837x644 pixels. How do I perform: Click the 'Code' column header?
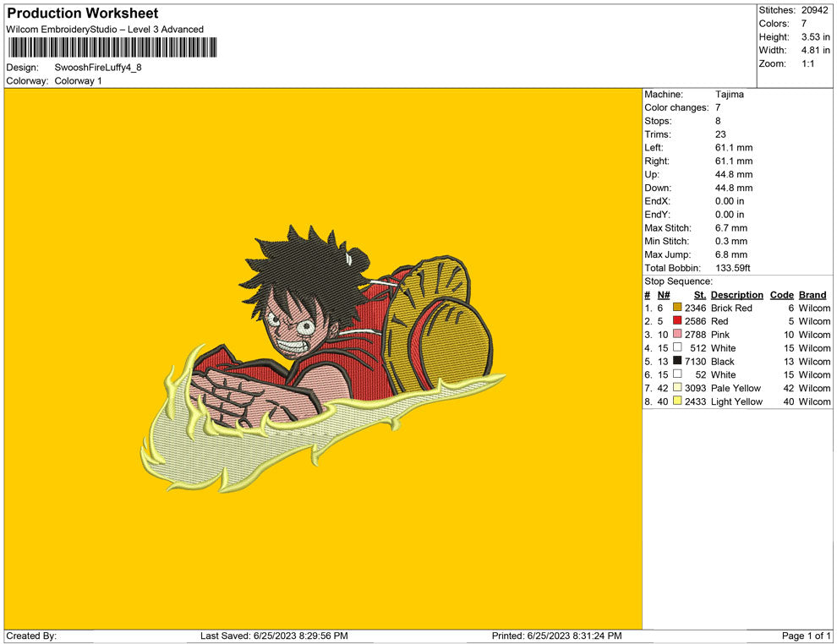point(781,295)
